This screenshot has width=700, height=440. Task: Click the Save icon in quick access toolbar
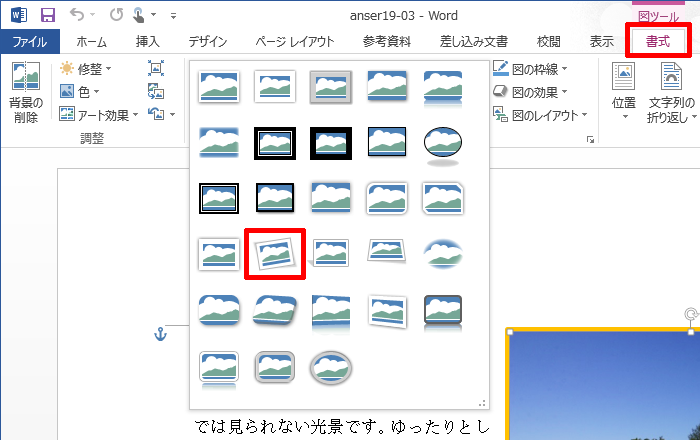[48, 15]
